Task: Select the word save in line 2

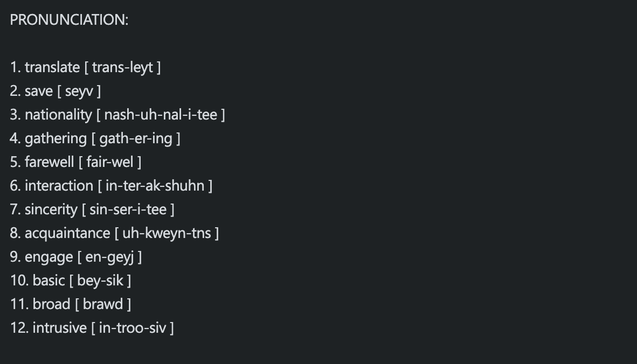Action: pos(39,91)
